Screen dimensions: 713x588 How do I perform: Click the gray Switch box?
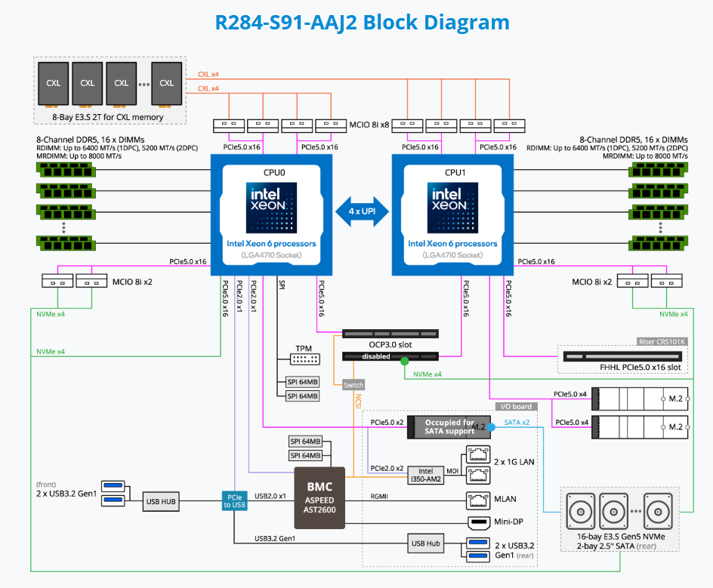[353, 384]
